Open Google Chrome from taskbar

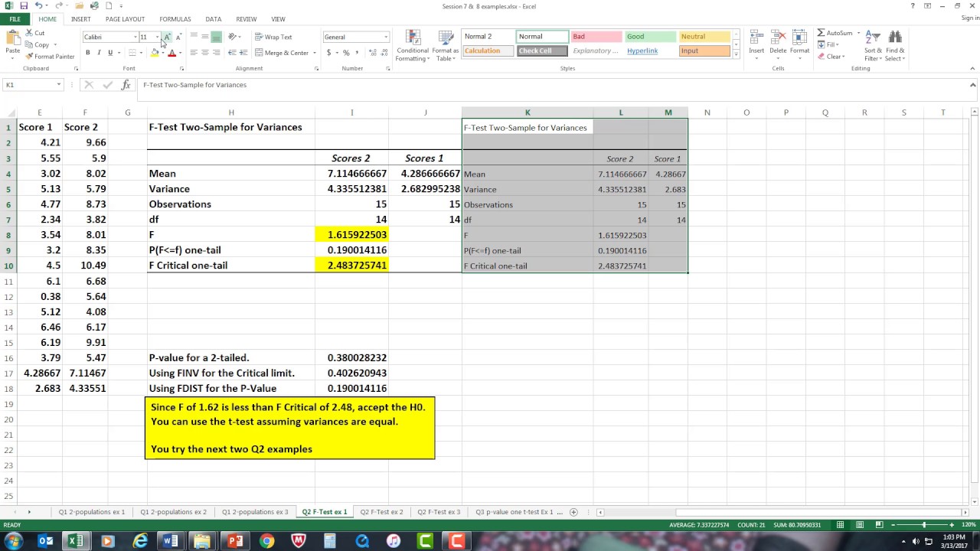click(x=266, y=541)
